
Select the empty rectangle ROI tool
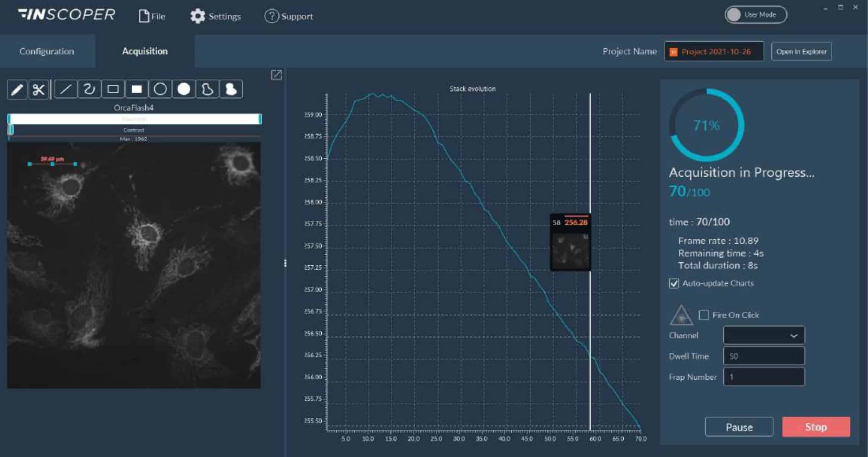(x=113, y=90)
